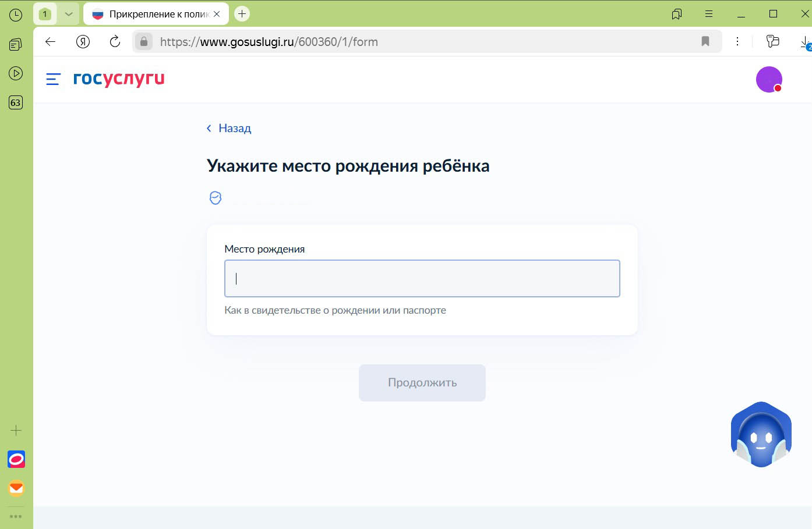Click the Назад link

click(x=229, y=128)
